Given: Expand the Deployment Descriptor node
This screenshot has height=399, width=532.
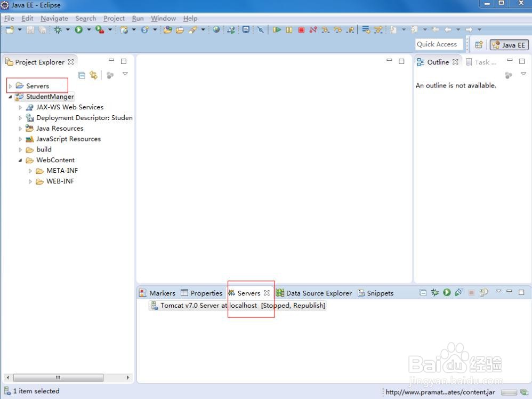Looking at the screenshot, I should [20, 118].
